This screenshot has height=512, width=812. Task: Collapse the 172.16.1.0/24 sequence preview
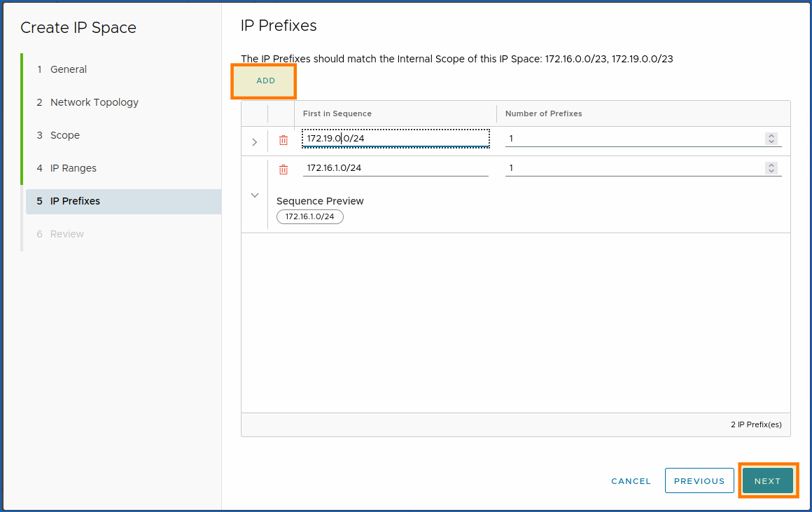pyautogui.click(x=254, y=195)
